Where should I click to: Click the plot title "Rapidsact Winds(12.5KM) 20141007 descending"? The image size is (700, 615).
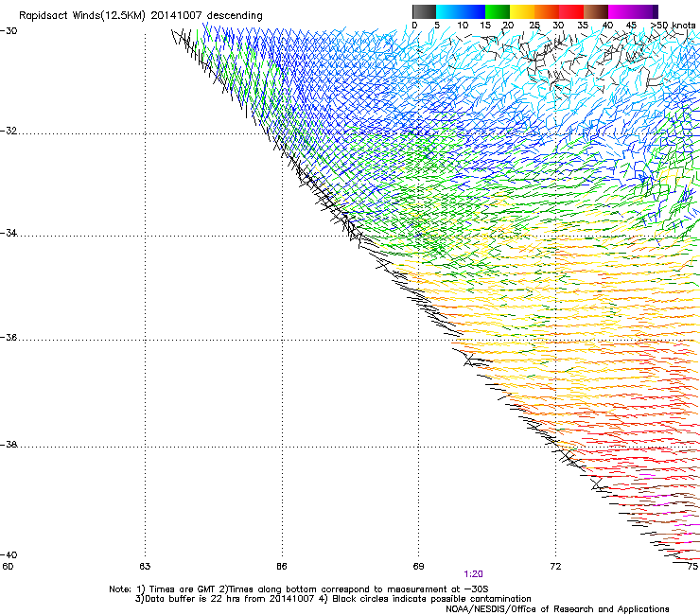[x=141, y=16]
